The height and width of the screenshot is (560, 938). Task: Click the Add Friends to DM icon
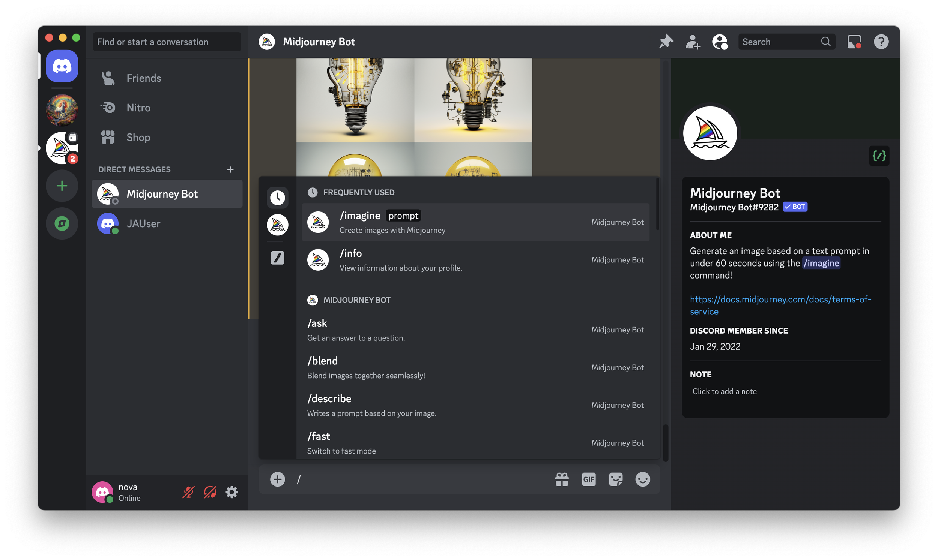[693, 42]
